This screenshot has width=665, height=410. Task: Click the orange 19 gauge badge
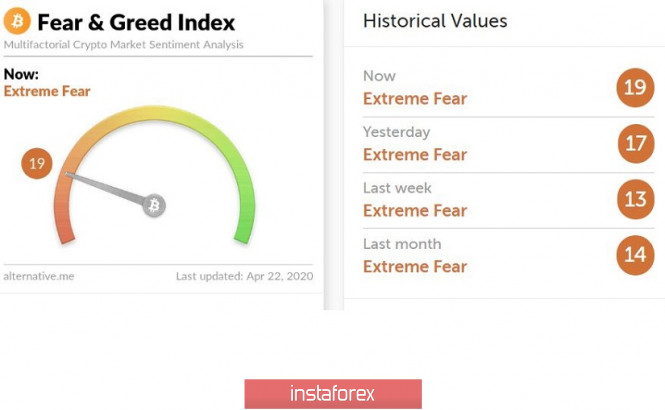click(x=38, y=164)
